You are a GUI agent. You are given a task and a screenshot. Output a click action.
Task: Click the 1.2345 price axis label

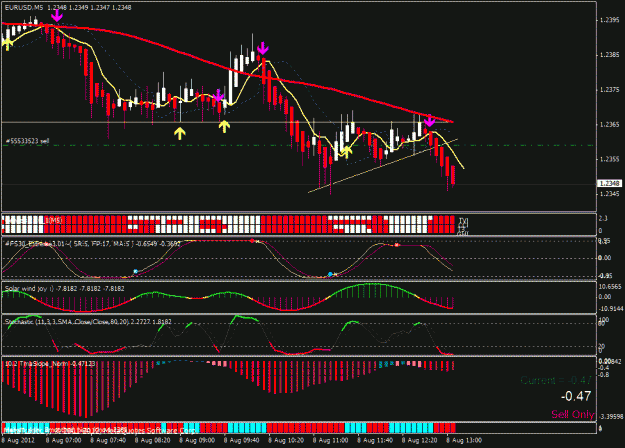(610, 194)
